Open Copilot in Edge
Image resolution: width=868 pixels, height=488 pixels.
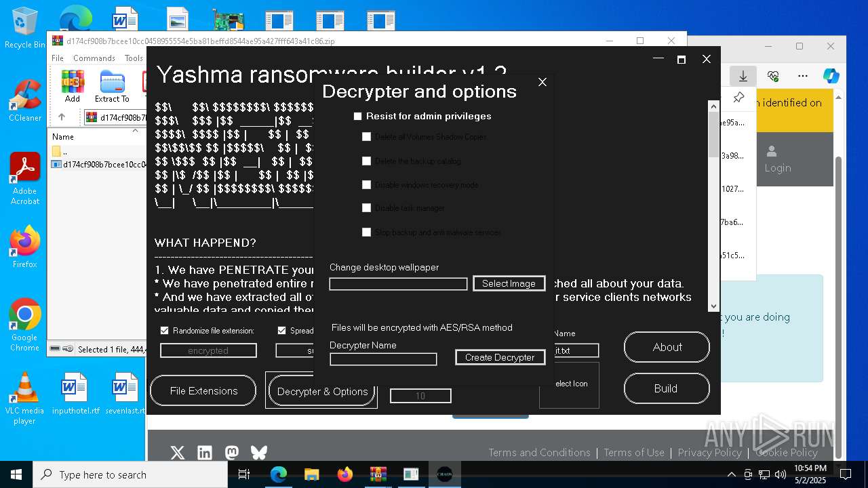[831, 76]
